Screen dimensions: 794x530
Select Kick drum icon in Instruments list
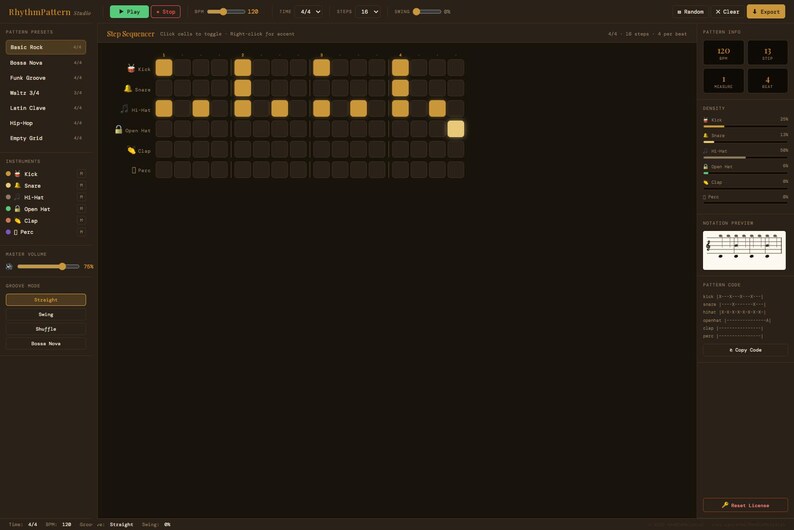tap(17, 174)
